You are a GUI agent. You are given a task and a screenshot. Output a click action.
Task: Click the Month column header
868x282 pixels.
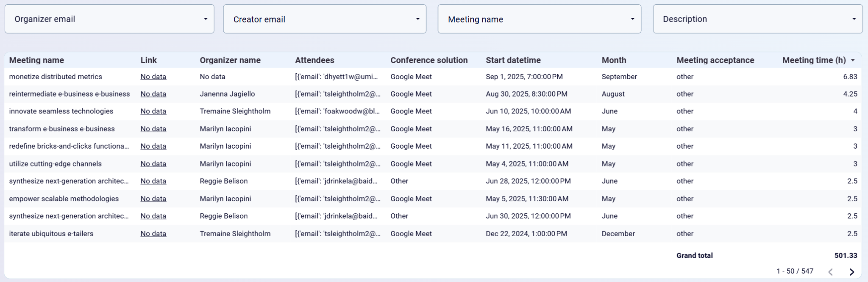614,60
